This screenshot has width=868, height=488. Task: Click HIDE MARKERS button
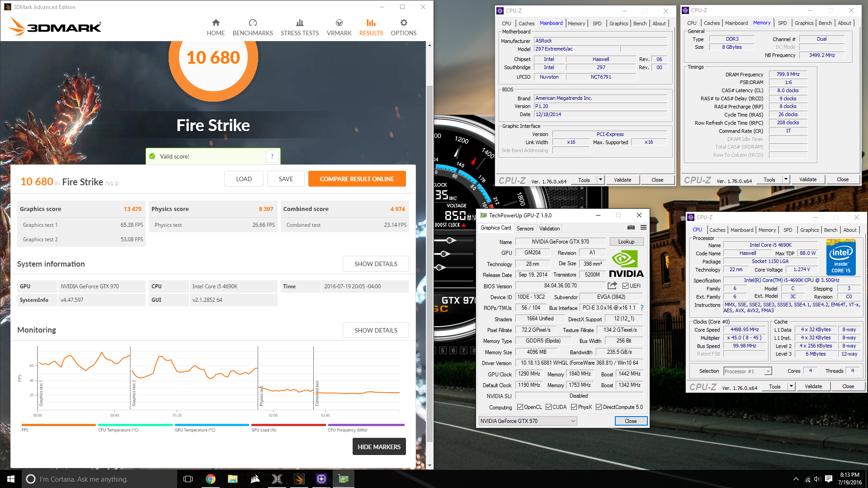pyautogui.click(x=379, y=447)
